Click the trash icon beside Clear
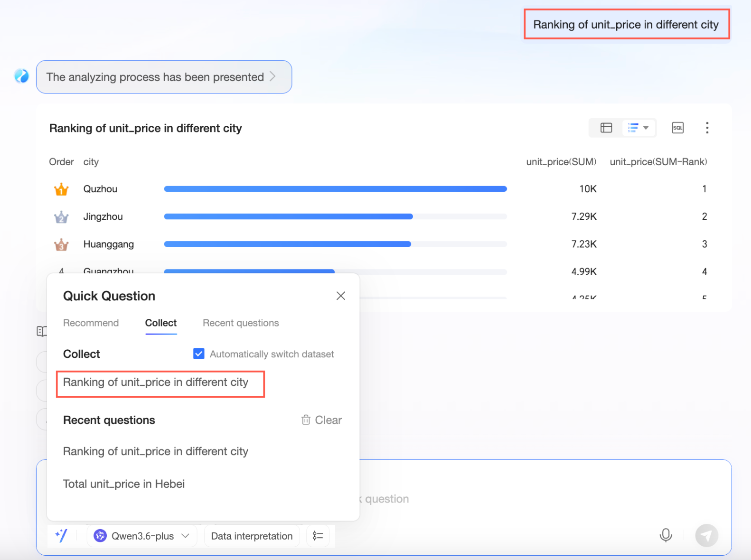 point(306,420)
